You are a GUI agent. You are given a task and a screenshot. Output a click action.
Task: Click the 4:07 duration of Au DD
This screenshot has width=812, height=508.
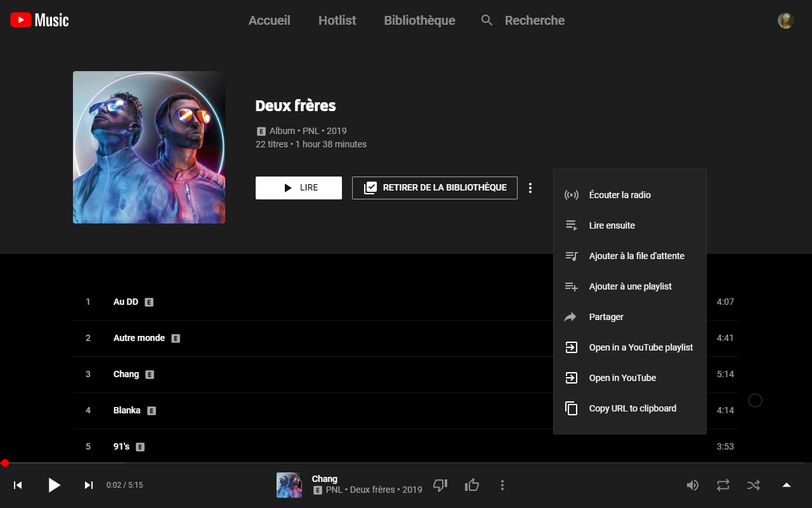pyautogui.click(x=725, y=302)
